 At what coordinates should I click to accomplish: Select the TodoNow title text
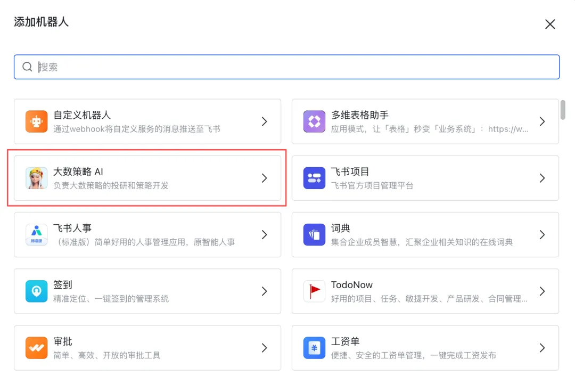click(x=352, y=284)
